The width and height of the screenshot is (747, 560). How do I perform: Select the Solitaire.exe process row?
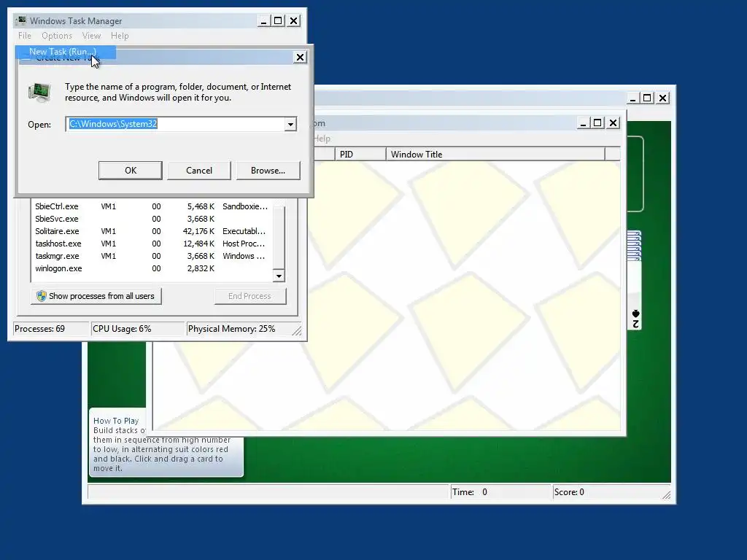click(152, 231)
